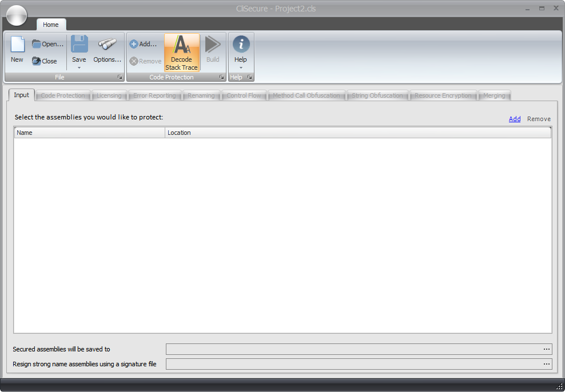This screenshot has height=392, width=565.
Task: Open the Error Reporting tab
Action: pos(154,95)
